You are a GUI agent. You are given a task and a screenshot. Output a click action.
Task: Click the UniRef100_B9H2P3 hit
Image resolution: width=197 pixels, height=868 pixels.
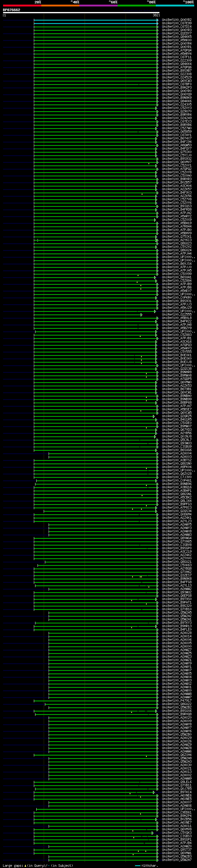point(177,88)
